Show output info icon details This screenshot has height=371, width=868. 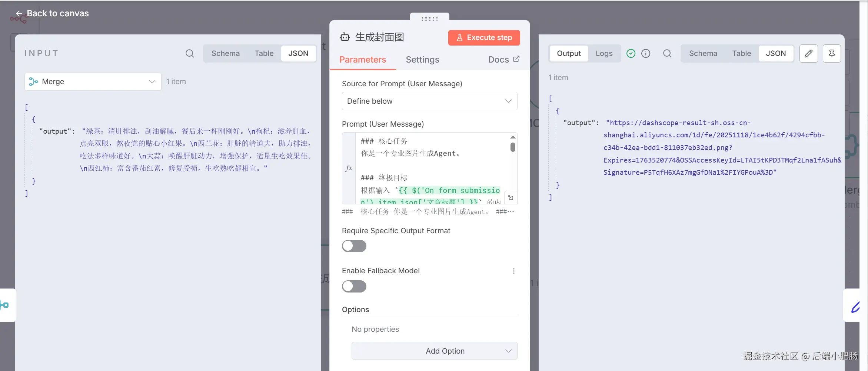646,54
